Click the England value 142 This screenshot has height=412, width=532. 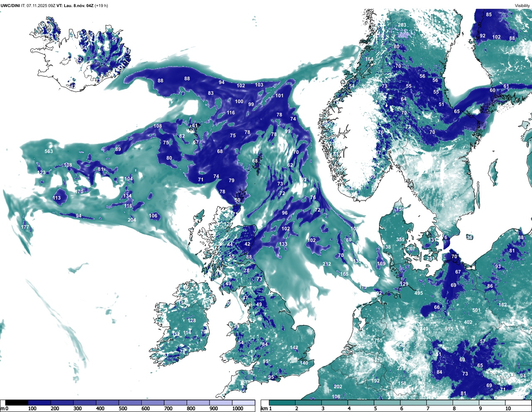pos(294,348)
